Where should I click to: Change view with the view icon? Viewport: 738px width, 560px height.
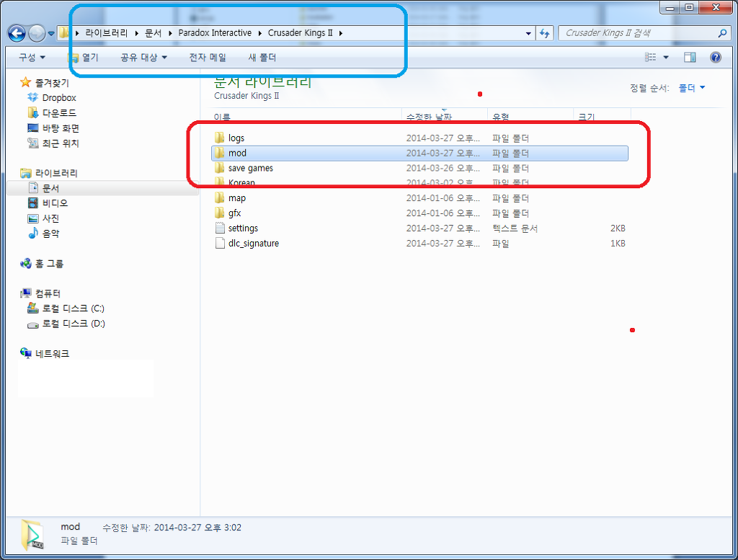(x=651, y=58)
